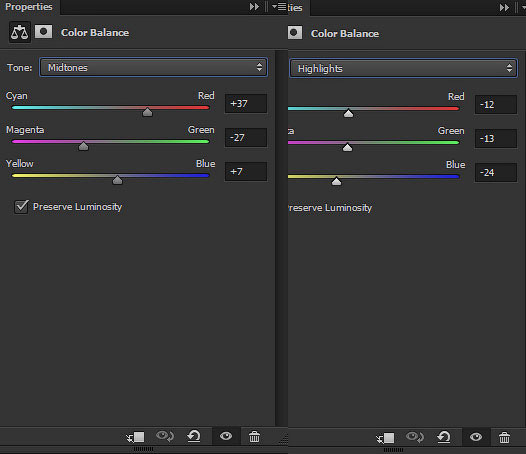View previous state icon in left panel
This screenshot has height=454, width=526.
coord(165,436)
